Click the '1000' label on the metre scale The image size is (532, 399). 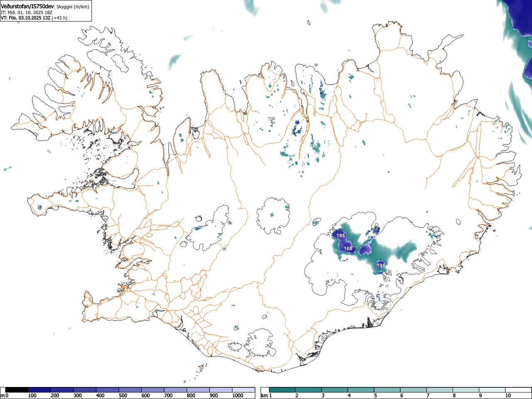pos(238,396)
